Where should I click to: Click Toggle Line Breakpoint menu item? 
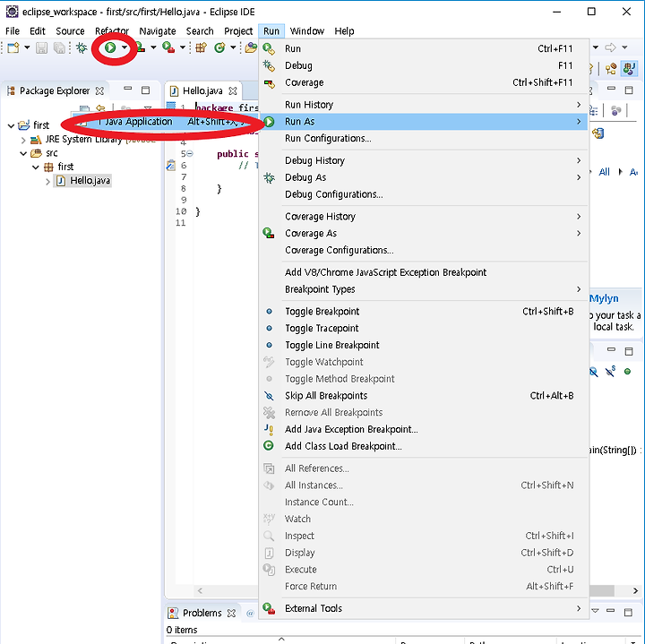(x=423, y=345)
